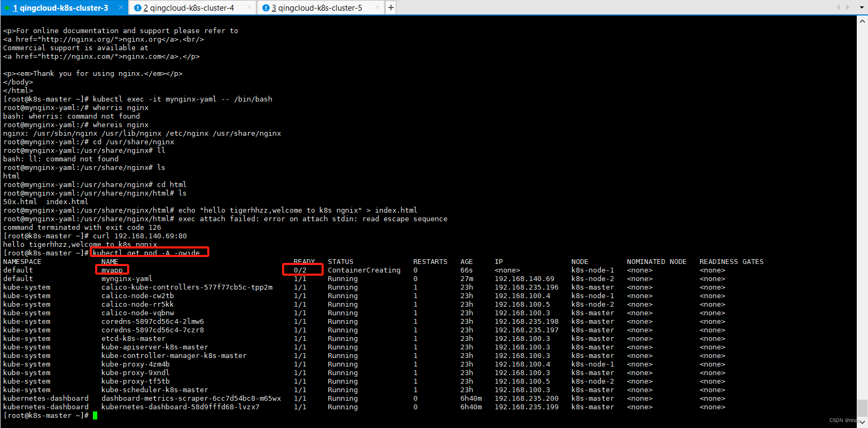Click the 'curl 192.168.140.69:80' command
The width and height of the screenshot is (868, 428).
tap(140, 236)
